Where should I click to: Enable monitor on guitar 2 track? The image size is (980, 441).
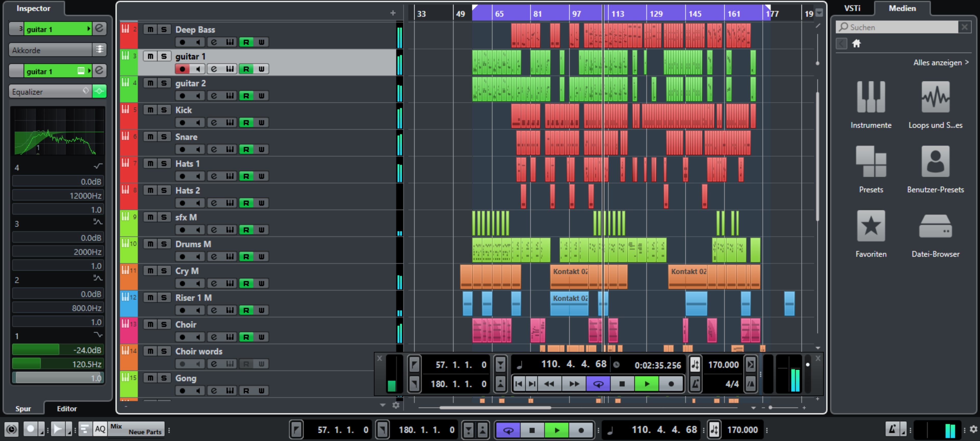tap(198, 96)
